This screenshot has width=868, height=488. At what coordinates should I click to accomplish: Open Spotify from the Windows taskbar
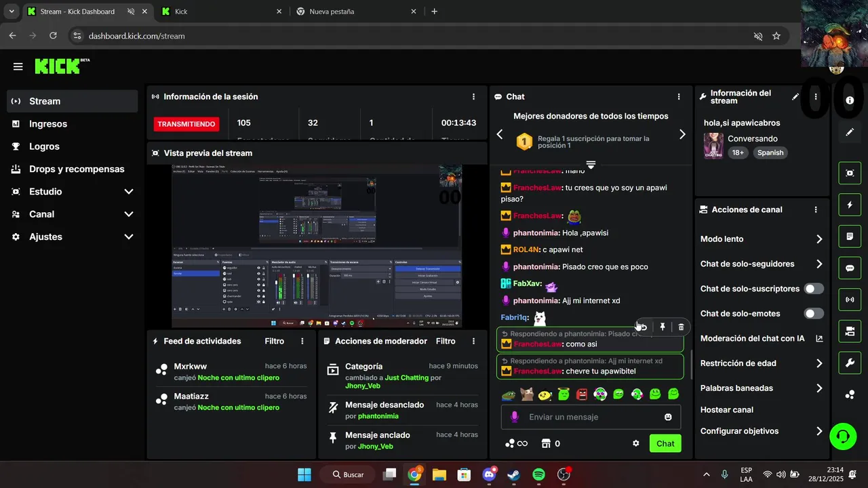pyautogui.click(x=538, y=474)
